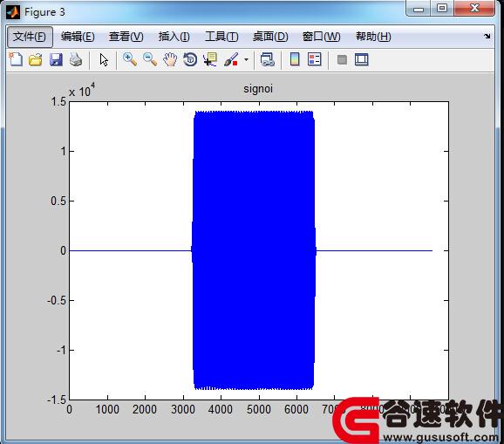
Task: Maximize the Figure 3 window
Action: click(442, 9)
